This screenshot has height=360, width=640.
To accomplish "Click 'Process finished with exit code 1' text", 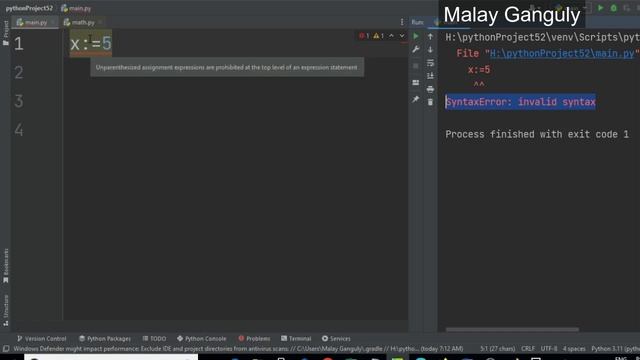I will click(537, 134).
